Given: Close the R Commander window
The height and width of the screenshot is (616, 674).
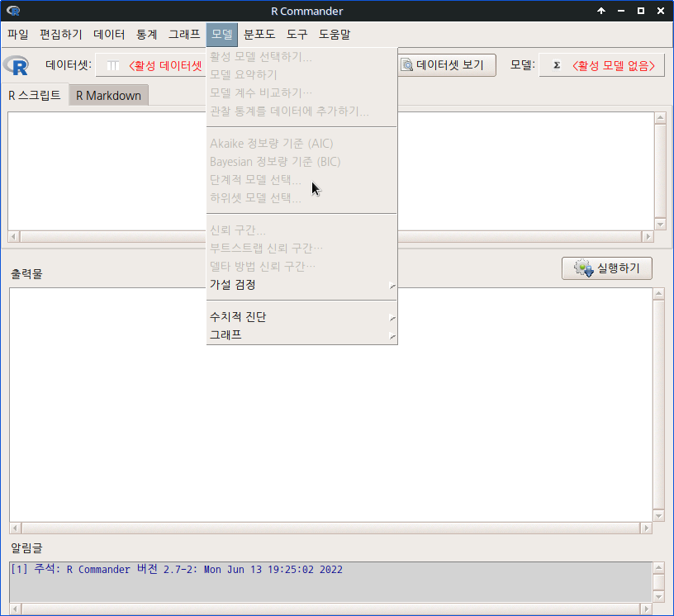Looking at the screenshot, I should [x=661, y=11].
